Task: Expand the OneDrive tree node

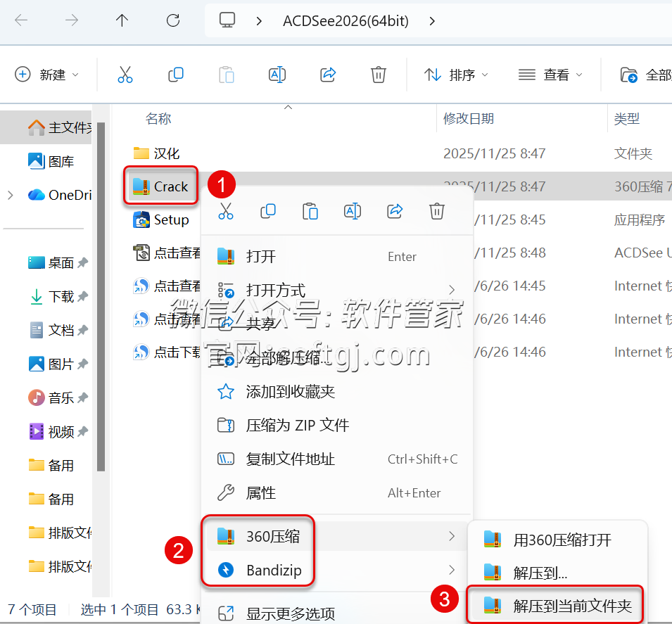Action: (x=11, y=195)
